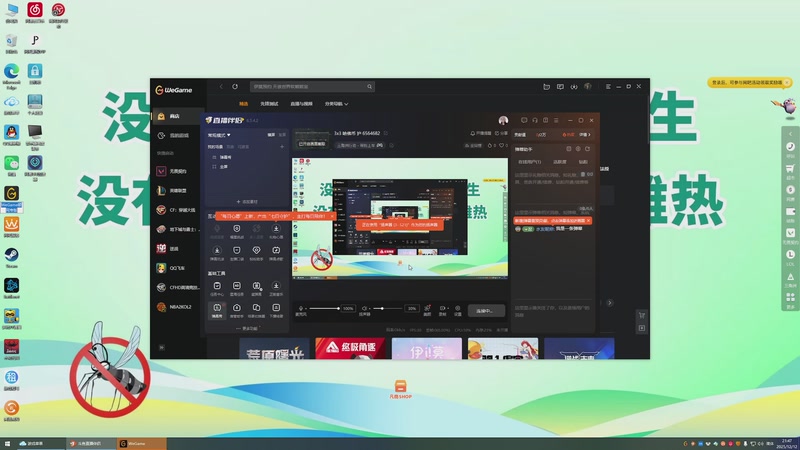The image size is (800, 450).
Task: Dismiss the orange notice over the tools panel
Action: click(332, 216)
